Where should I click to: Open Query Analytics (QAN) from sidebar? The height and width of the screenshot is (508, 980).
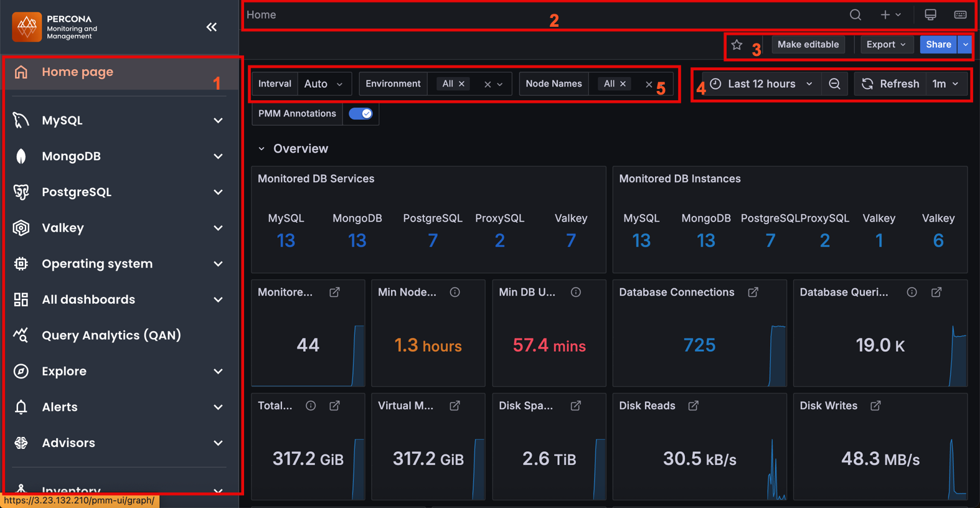click(111, 336)
